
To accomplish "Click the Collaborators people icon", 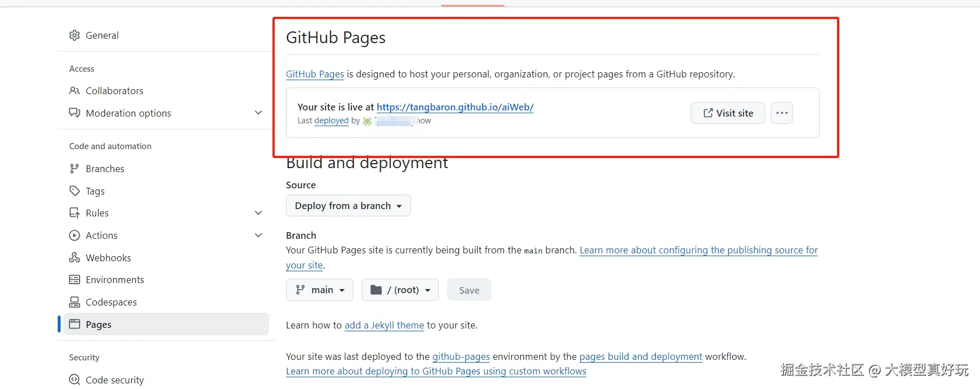I will (x=74, y=91).
